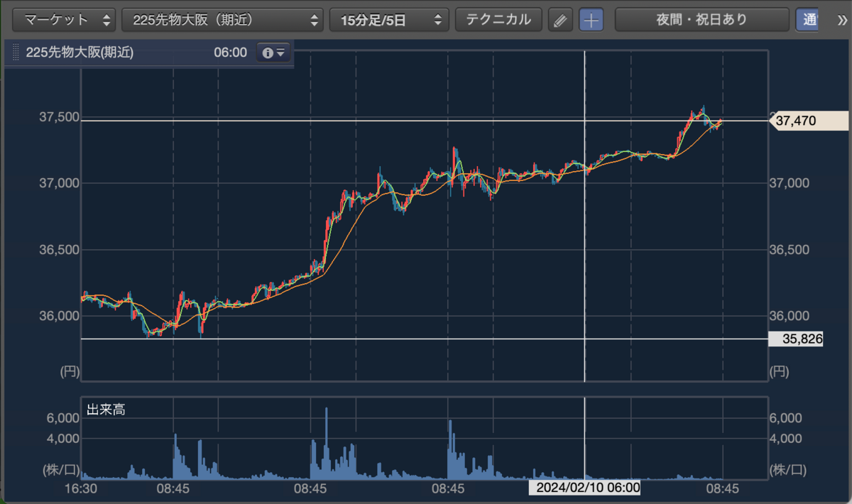Toggle the crosshair cursor icon
The width and height of the screenshot is (852, 504).
click(591, 20)
